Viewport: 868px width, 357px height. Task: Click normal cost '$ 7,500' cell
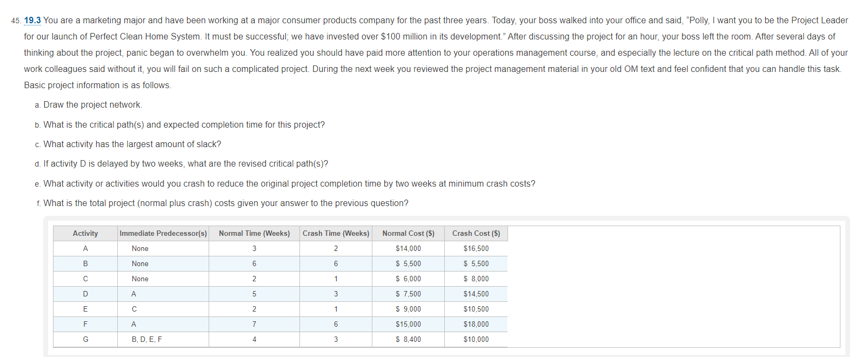pos(408,294)
